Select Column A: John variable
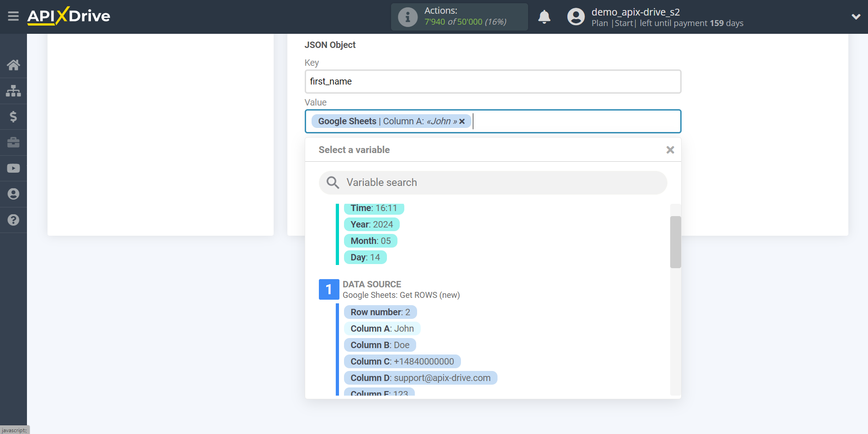Image resolution: width=868 pixels, height=434 pixels. pos(382,328)
